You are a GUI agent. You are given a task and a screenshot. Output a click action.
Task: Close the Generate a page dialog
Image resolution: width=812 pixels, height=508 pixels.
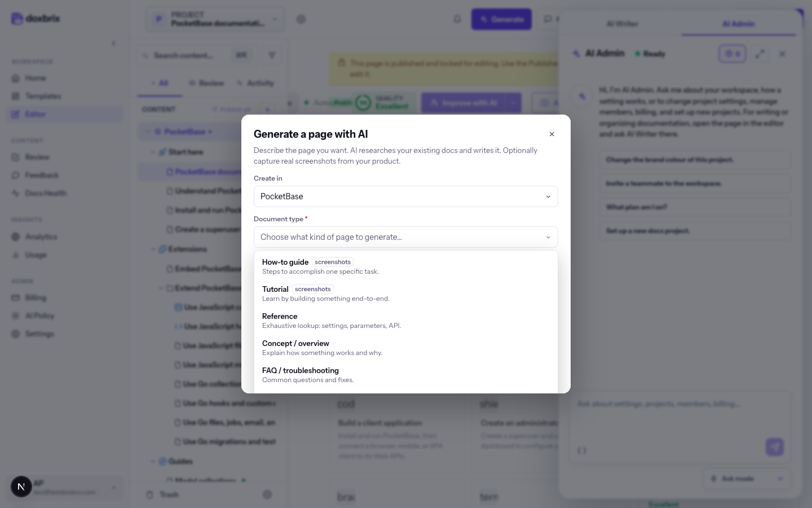pos(551,134)
